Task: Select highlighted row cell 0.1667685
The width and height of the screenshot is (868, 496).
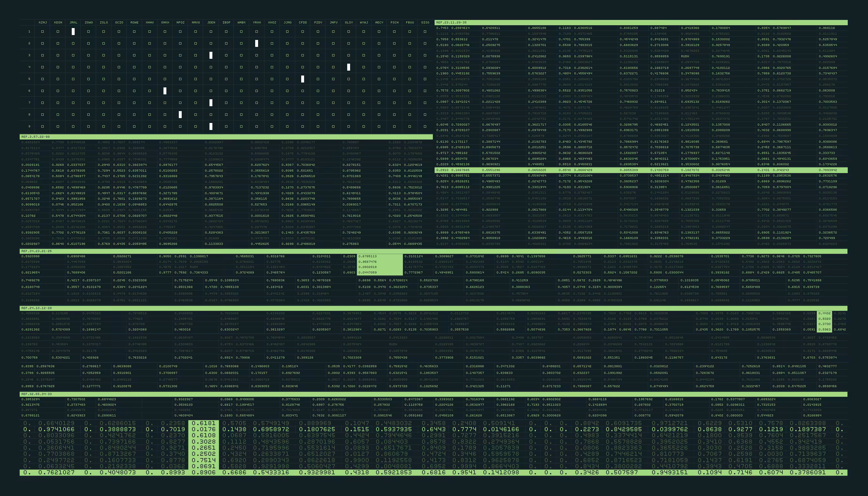Action: pyautogui.click(x=460, y=170)
